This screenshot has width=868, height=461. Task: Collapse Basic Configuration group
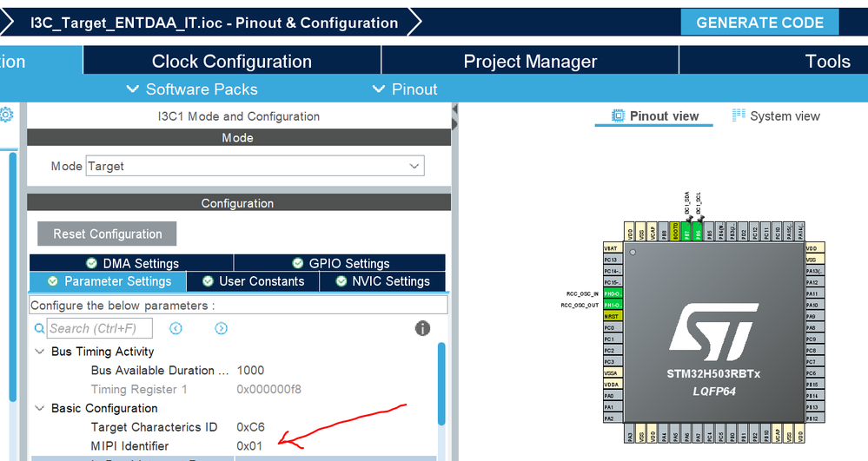(39, 408)
